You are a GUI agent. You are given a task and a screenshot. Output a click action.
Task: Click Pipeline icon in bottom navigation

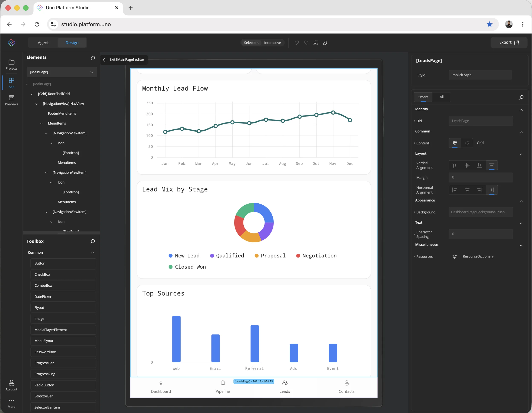pos(223,383)
